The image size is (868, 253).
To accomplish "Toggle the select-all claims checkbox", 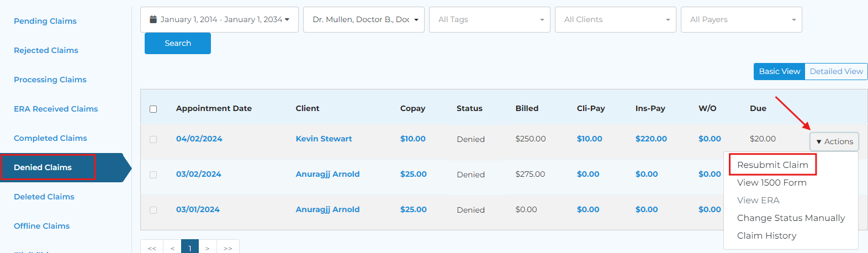I will pyautogui.click(x=154, y=109).
